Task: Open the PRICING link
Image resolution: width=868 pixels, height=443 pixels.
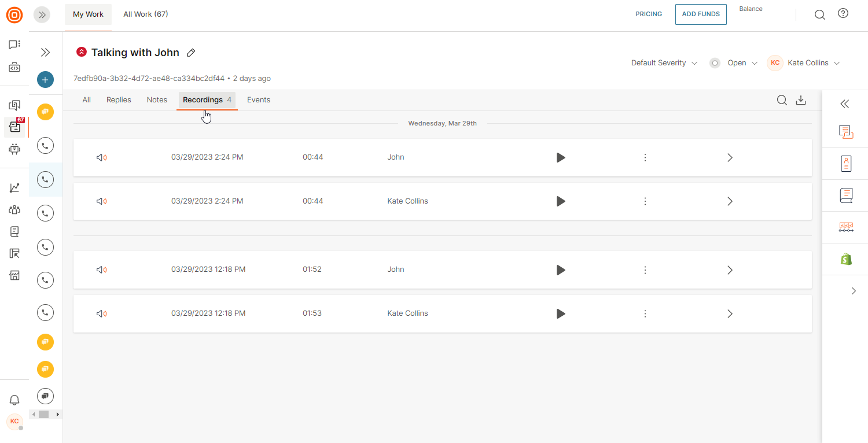Action: [x=649, y=14]
